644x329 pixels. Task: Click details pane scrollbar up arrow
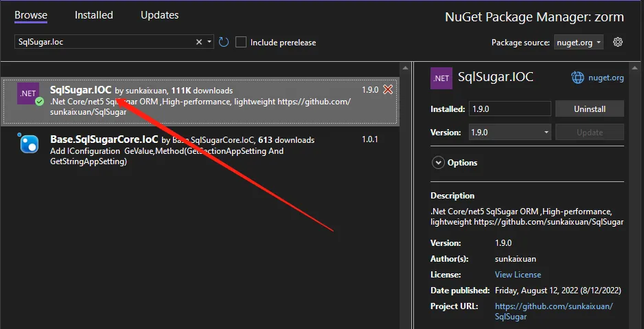tap(635, 68)
